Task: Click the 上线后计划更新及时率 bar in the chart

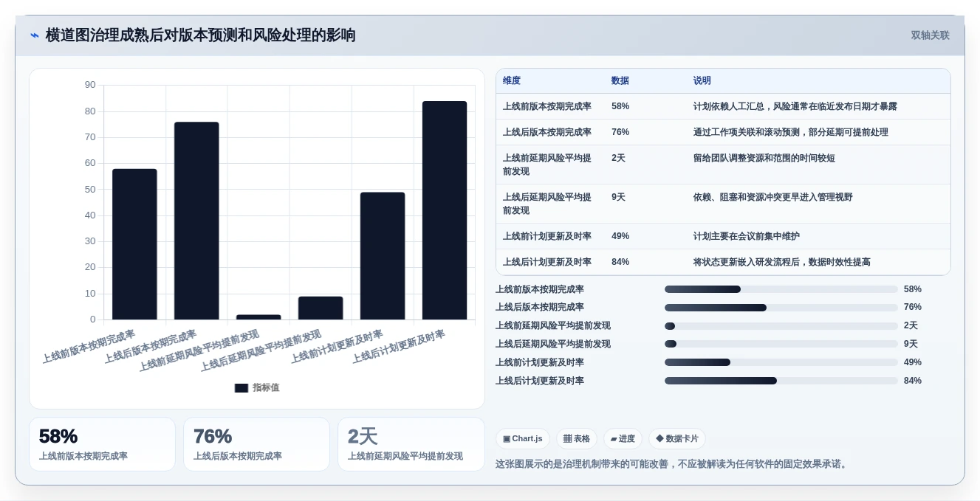Action: (x=445, y=210)
